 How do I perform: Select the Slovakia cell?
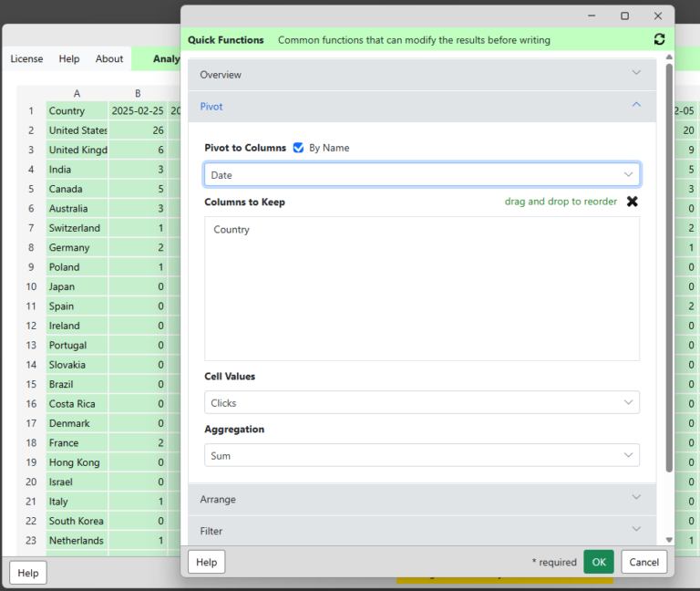[77, 365]
